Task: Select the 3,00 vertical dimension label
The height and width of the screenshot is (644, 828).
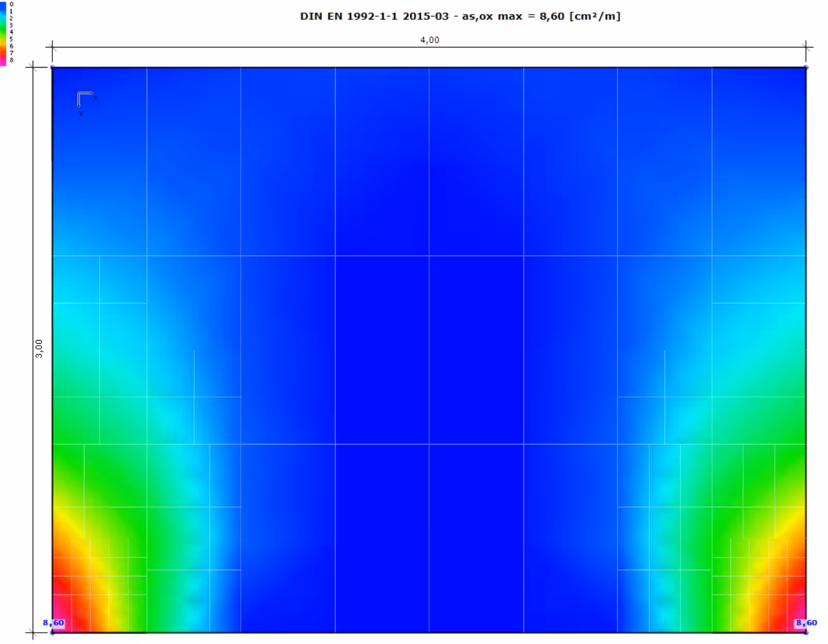Action: tap(39, 348)
